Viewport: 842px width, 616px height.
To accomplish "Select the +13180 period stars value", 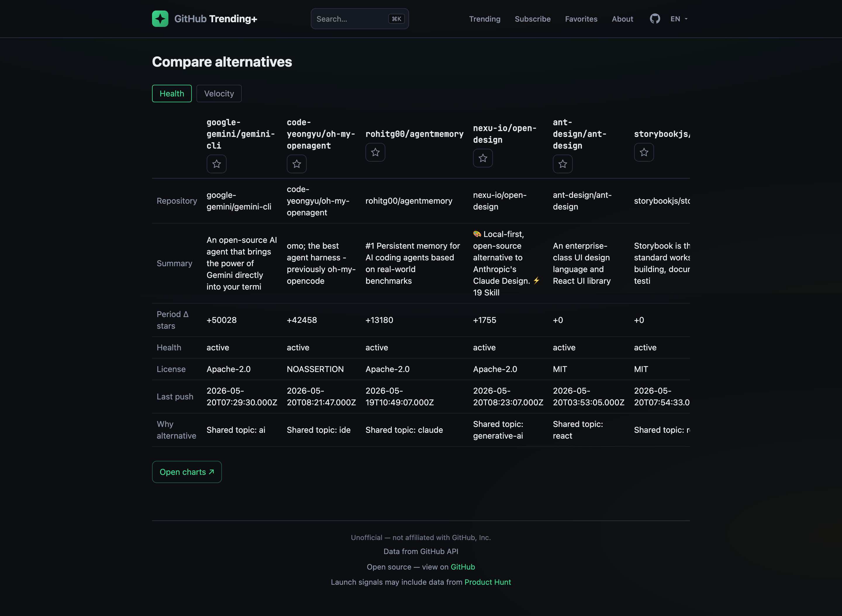I will click(379, 320).
